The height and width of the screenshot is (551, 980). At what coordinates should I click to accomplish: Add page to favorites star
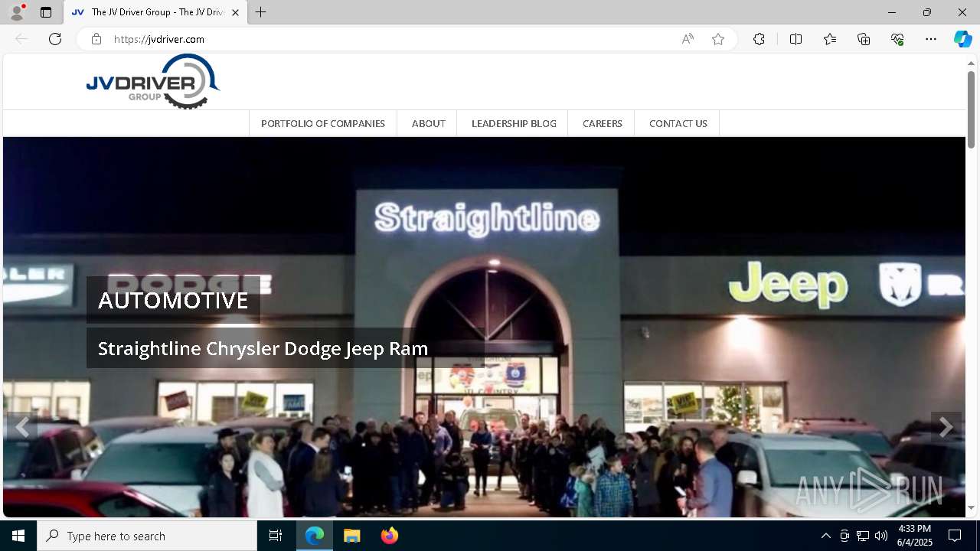coord(718,39)
